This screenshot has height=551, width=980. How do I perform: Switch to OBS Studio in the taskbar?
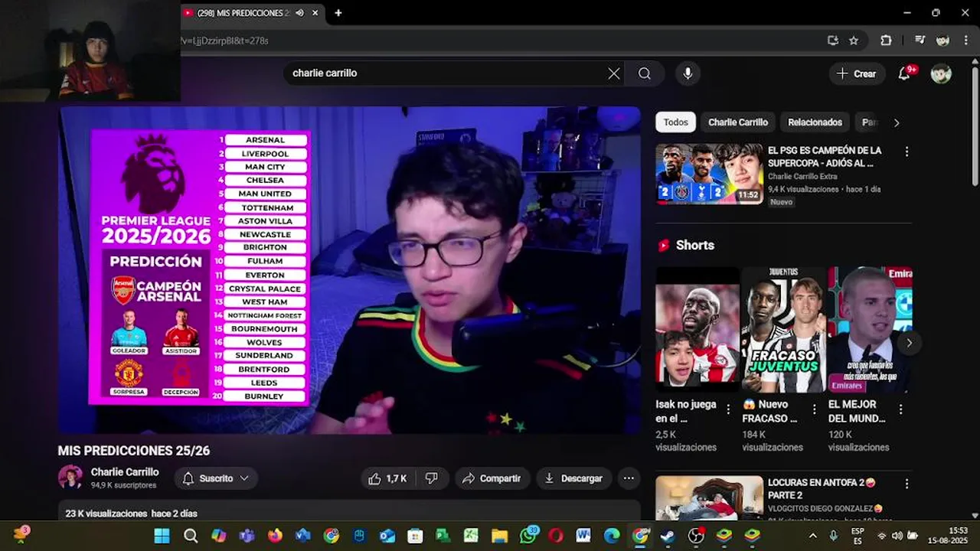pyautogui.click(x=696, y=536)
